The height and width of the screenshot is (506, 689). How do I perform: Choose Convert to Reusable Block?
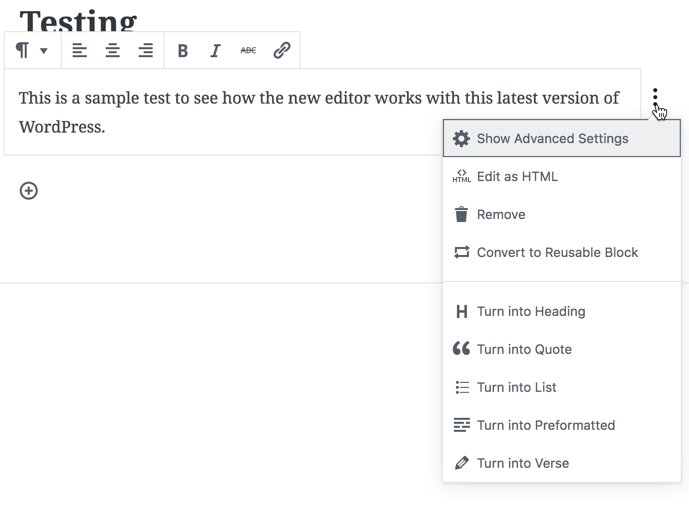pos(562,252)
